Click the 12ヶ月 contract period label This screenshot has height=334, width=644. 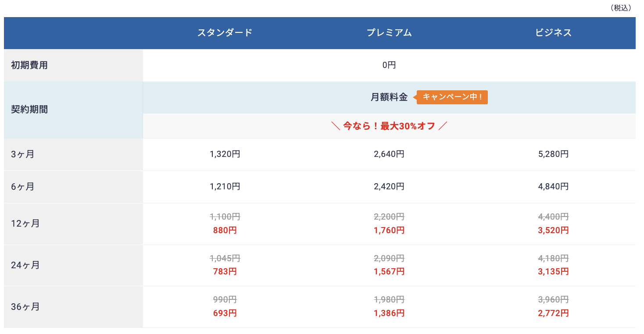pyautogui.click(x=25, y=224)
